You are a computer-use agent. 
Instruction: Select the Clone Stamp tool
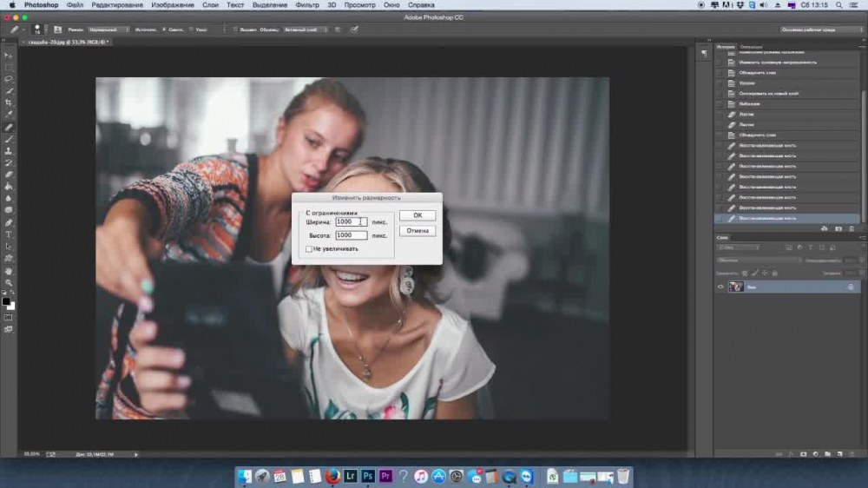pos(10,151)
